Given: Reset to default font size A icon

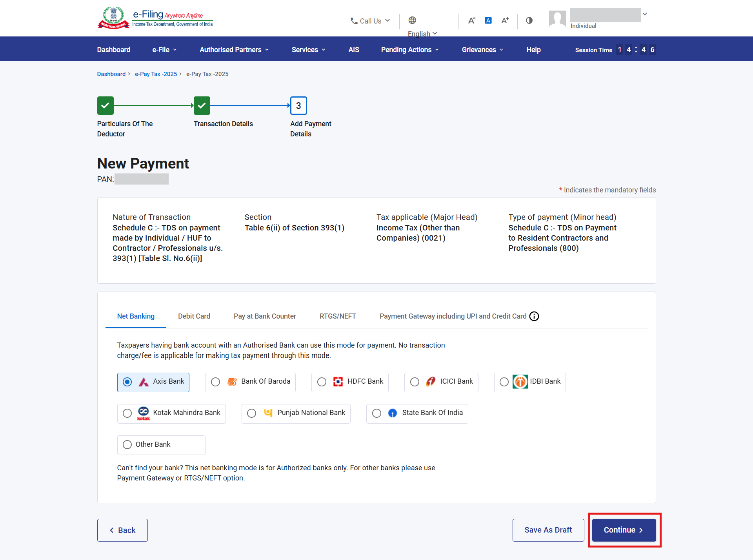Looking at the screenshot, I should click(x=488, y=20).
